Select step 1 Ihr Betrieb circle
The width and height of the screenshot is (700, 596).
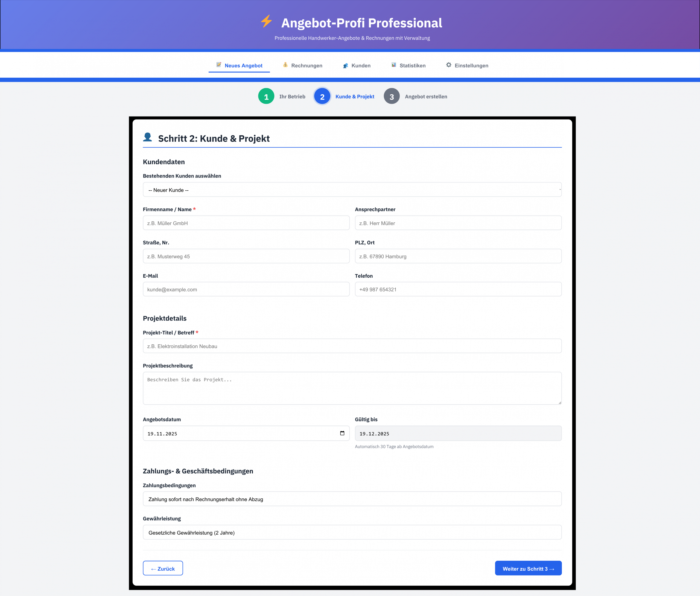(266, 96)
